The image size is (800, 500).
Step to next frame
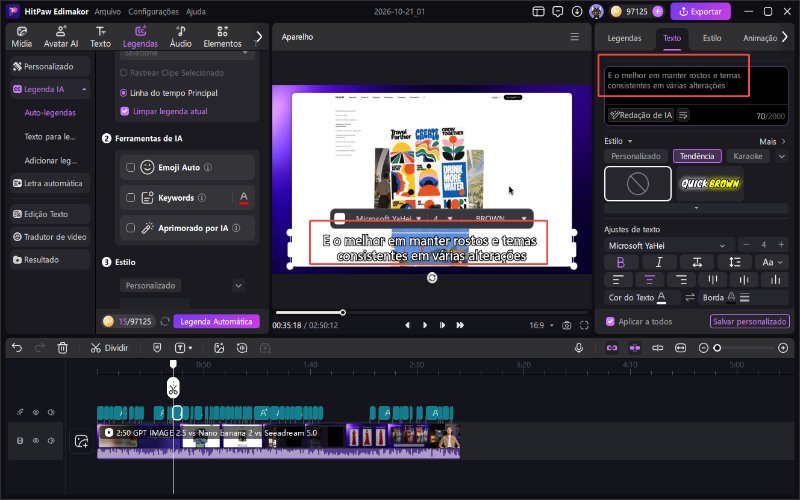(442, 325)
